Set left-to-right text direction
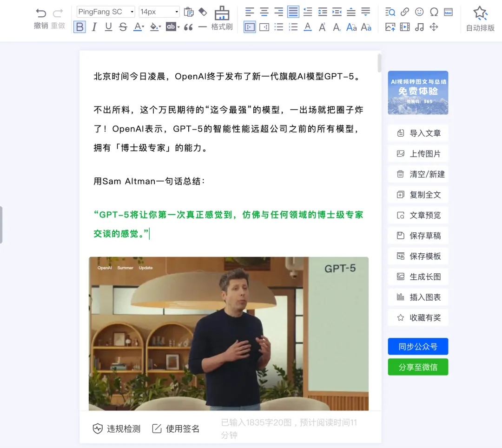The image size is (502, 448). [250, 27]
